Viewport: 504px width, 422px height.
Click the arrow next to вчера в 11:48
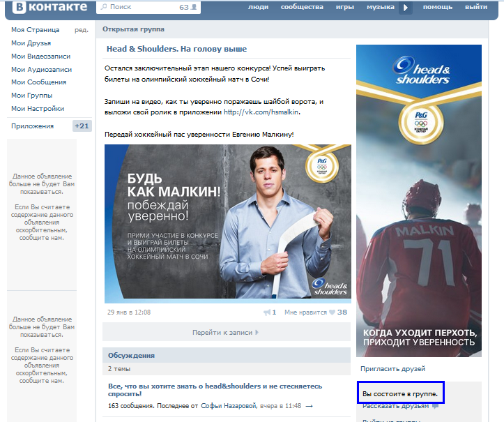pyautogui.click(x=309, y=406)
